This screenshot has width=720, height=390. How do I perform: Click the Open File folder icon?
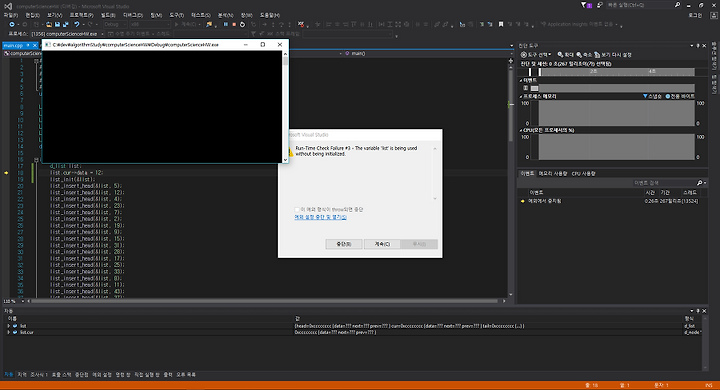[x=49, y=24]
